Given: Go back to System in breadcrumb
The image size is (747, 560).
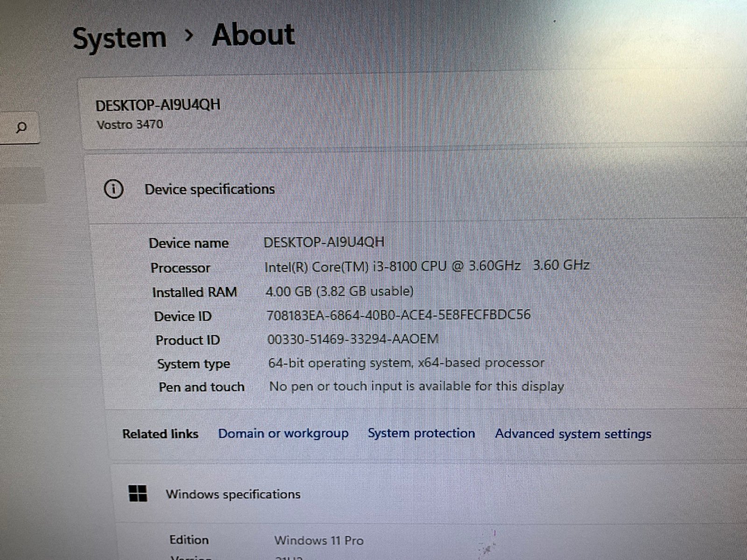Looking at the screenshot, I should click(120, 38).
